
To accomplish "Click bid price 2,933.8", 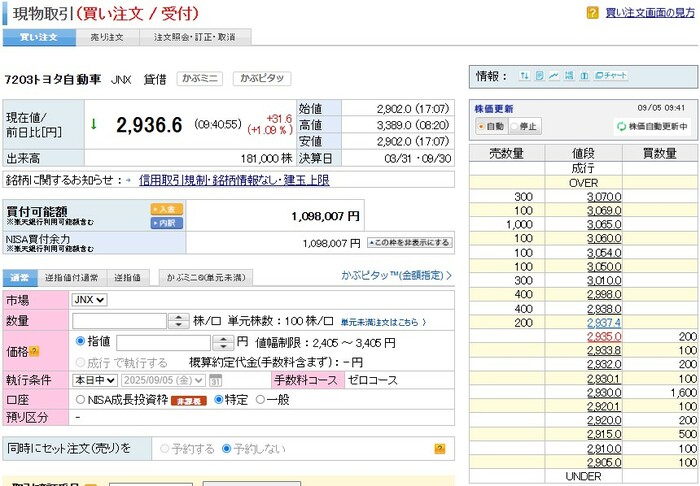I will click(604, 350).
